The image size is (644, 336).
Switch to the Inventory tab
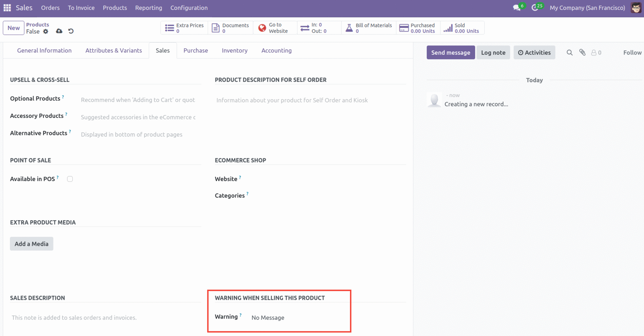coord(235,51)
